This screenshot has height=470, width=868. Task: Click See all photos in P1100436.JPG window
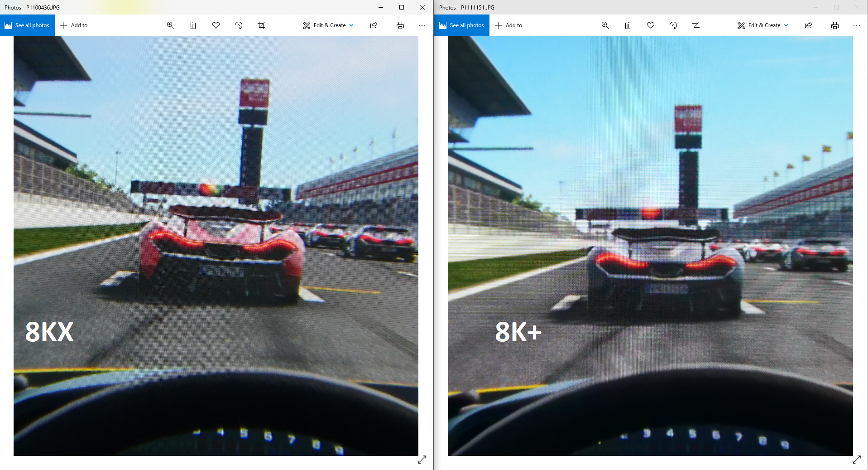pyautogui.click(x=27, y=25)
